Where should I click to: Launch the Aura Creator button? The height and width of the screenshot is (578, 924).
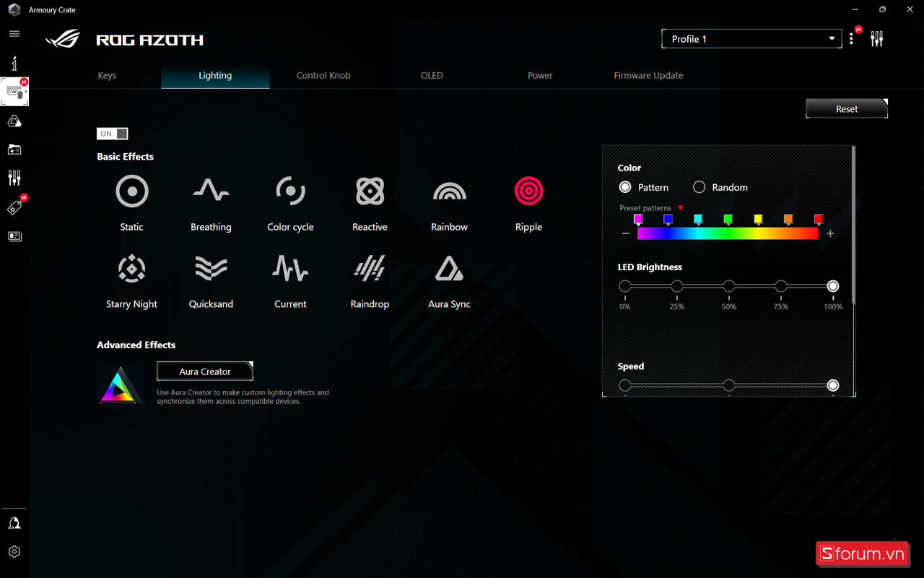pyautogui.click(x=205, y=371)
